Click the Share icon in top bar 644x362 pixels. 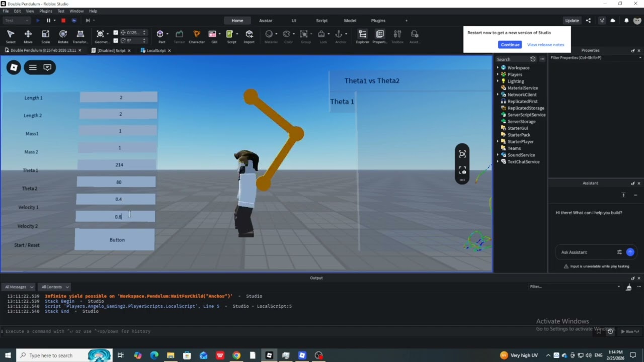tap(588, 21)
